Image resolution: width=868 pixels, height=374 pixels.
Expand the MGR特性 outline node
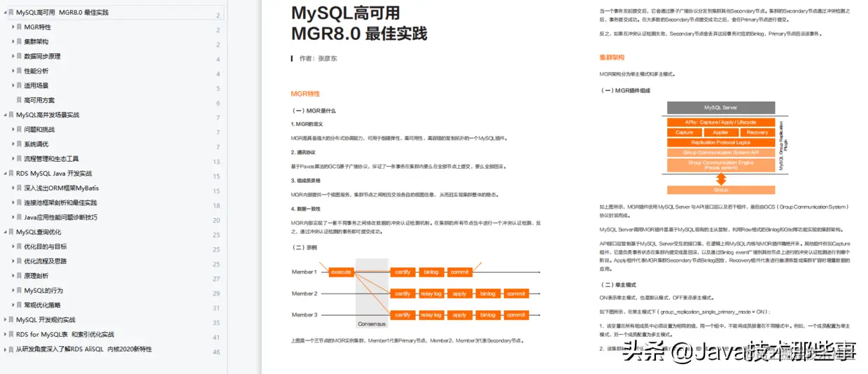pyautogui.click(x=13, y=27)
